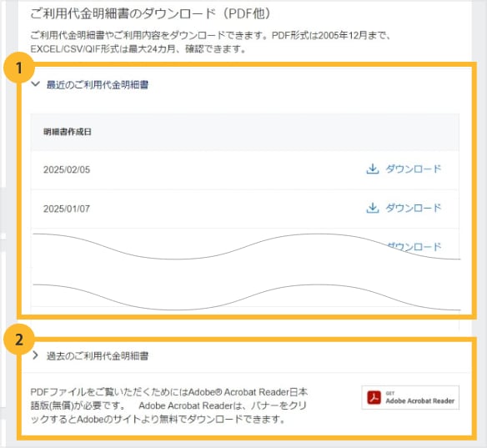Click download icon for 2025/01/07 statement
487x448 pixels.
click(x=373, y=208)
